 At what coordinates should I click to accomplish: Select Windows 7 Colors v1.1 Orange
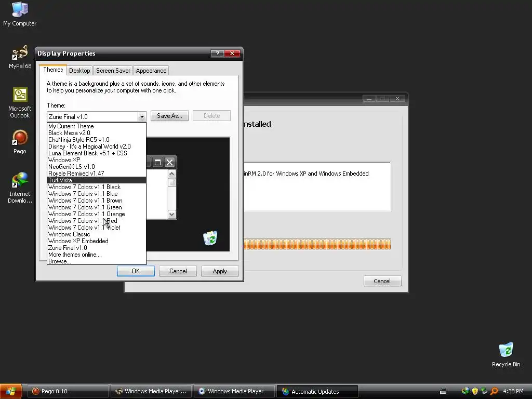click(96, 214)
